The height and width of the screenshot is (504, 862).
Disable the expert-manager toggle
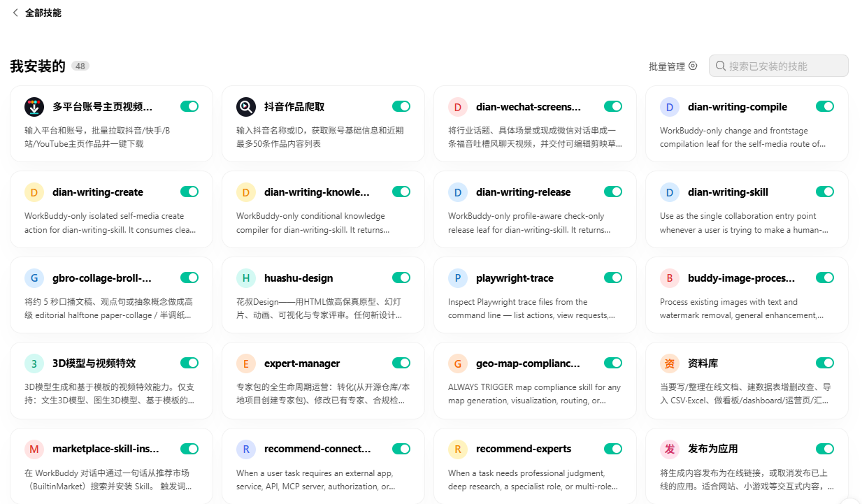pyautogui.click(x=401, y=363)
